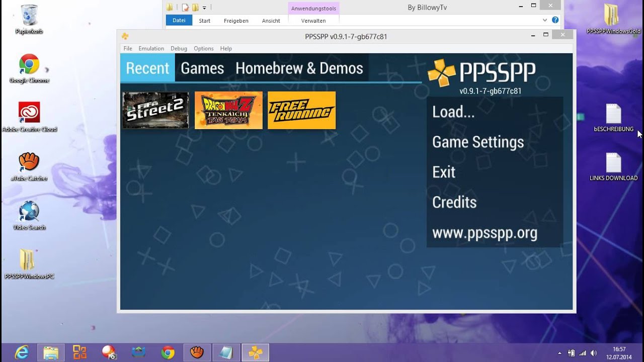Image resolution: width=644 pixels, height=362 pixels.
Task: Click the PPSSPP taskbar icon
Action: point(256,352)
